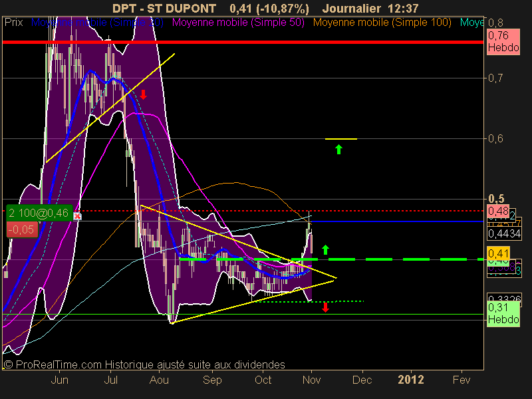Click the red -0,05 loss label
Screen dimensions: 532x399
[x=22, y=229]
